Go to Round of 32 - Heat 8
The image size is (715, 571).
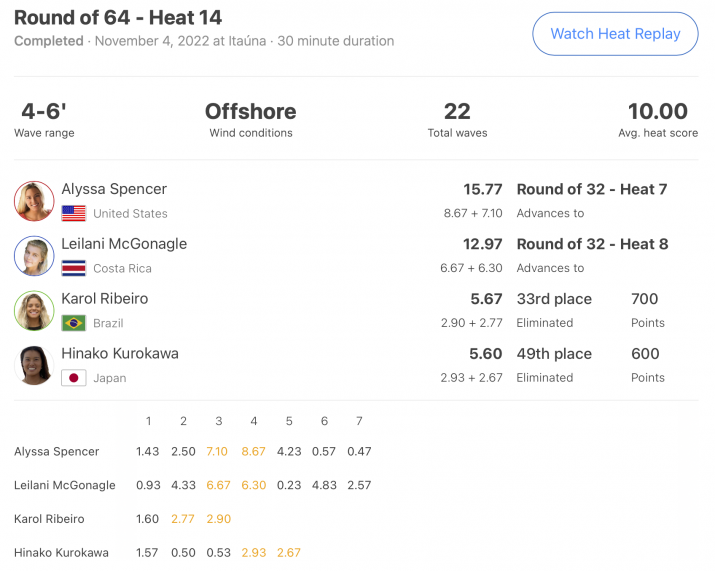pyautogui.click(x=592, y=244)
